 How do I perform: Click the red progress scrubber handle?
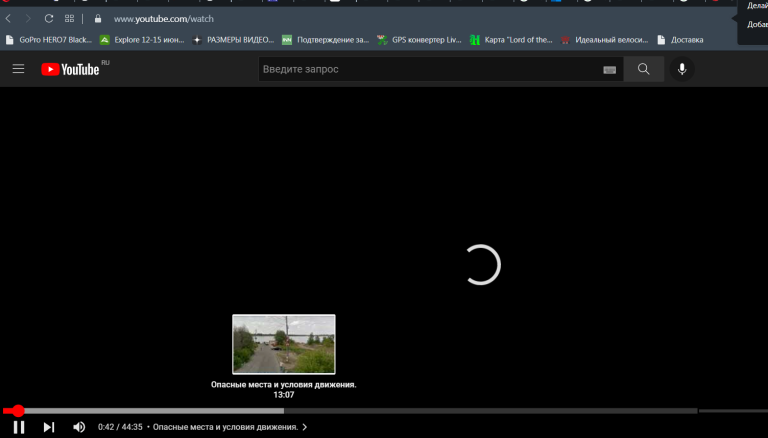(18, 411)
